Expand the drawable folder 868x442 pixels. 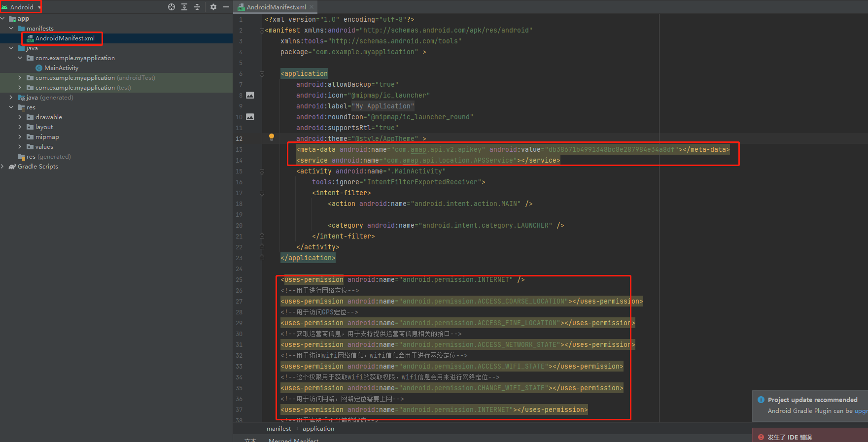20,117
